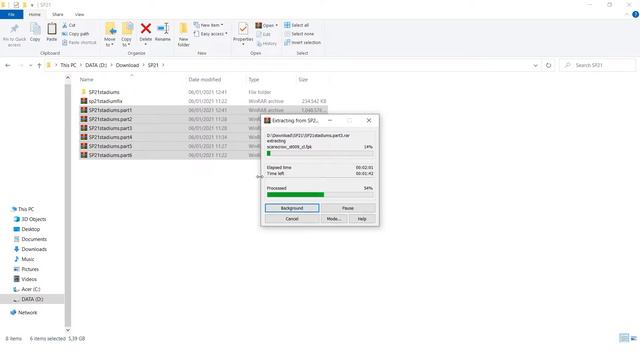This screenshot has height=360, width=640.
Task: Click the Search SP21 field
Action: pos(598,65)
